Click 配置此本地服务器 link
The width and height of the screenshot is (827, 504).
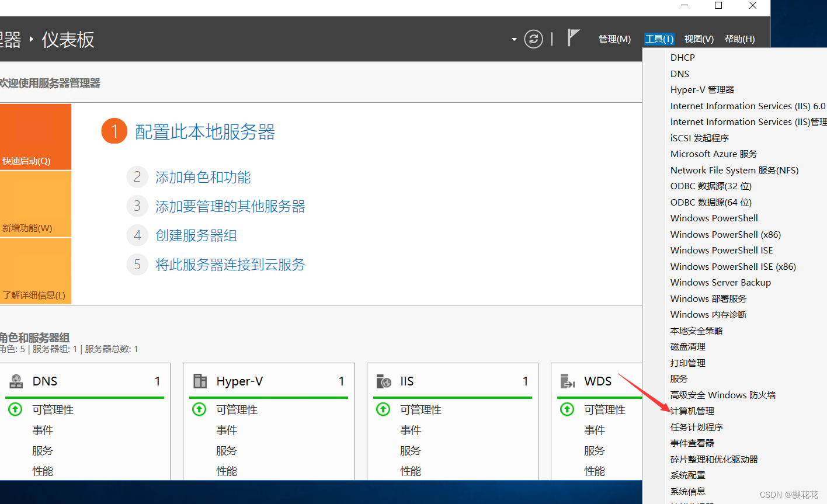click(x=205, y=132)
